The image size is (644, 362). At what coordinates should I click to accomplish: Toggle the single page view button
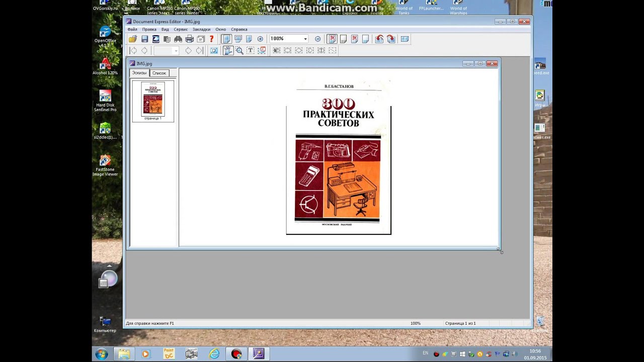[x=226, y=39]
